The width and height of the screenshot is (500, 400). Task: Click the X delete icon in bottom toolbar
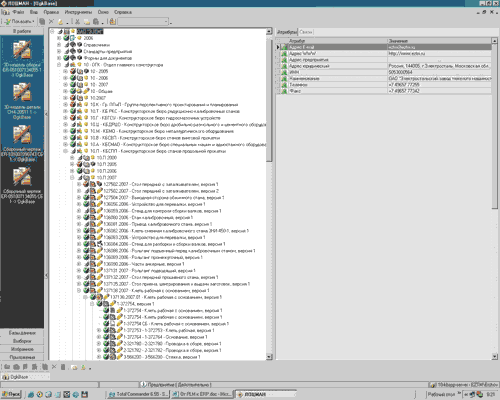coord(54,367)
